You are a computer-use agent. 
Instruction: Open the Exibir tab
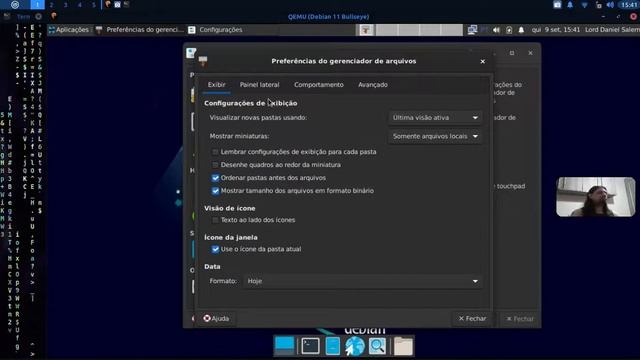[x=216, y=85]
